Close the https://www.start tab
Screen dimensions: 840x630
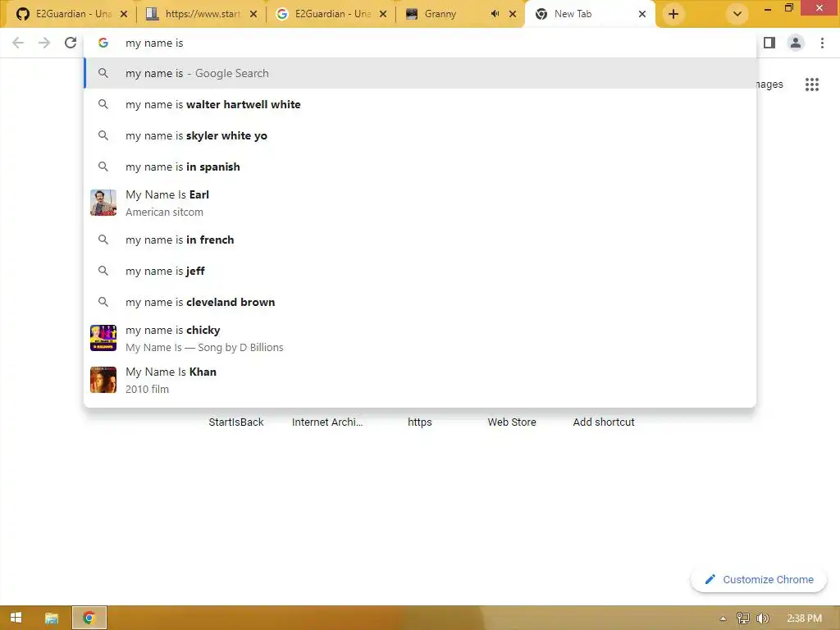(x=253, y=14)
